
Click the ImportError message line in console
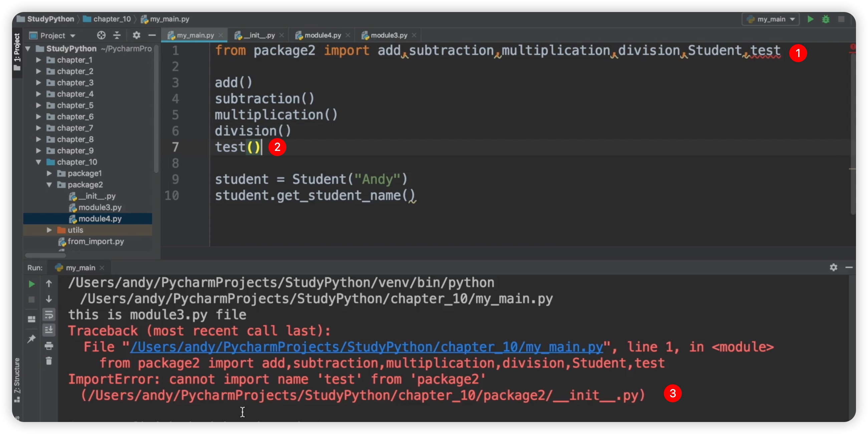pos(277,379)
